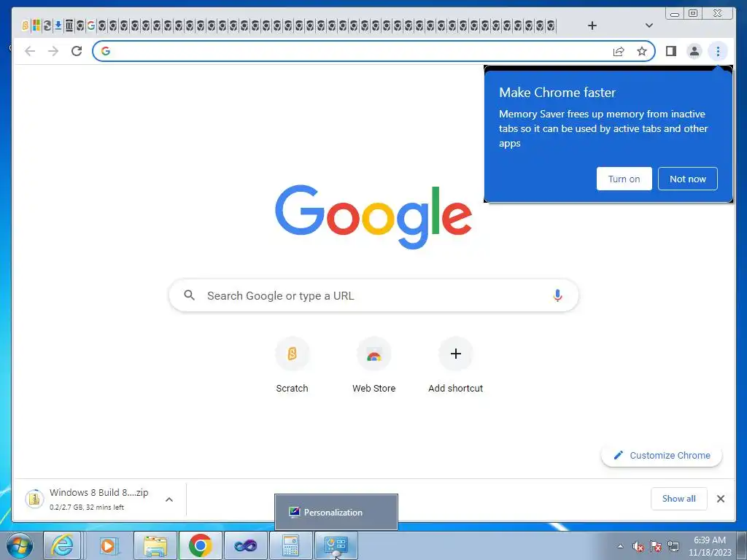Go forward with the forward arrow

(53, 51)
